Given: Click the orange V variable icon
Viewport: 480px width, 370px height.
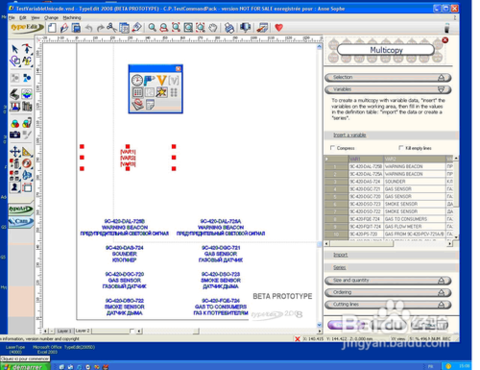Looking at the screenshot, I should [x=162, y=80].
